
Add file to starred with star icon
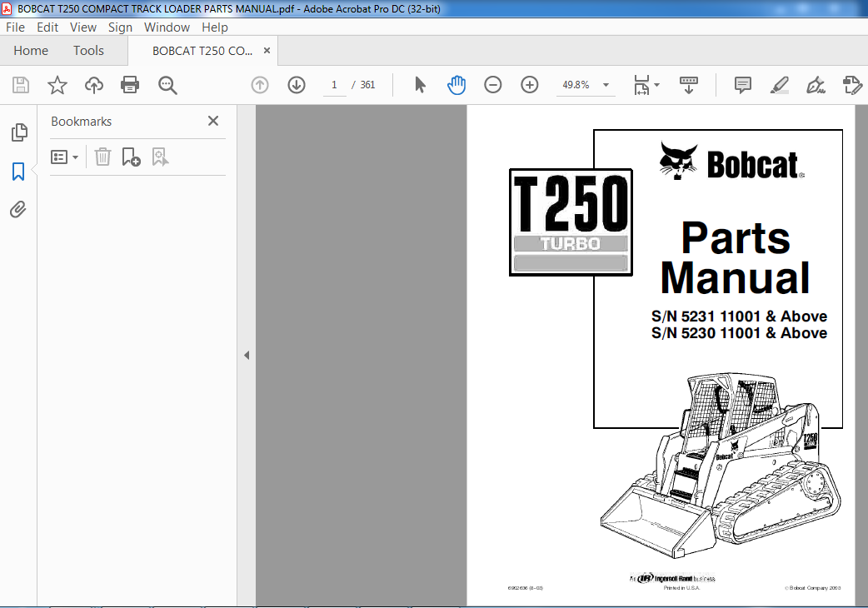click(x=57, y=85)
